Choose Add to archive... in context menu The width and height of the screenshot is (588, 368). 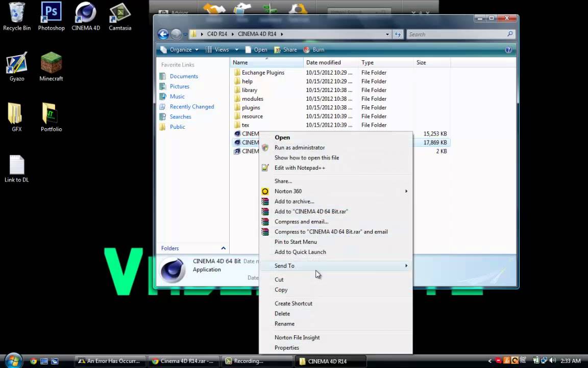pos(336,201)
